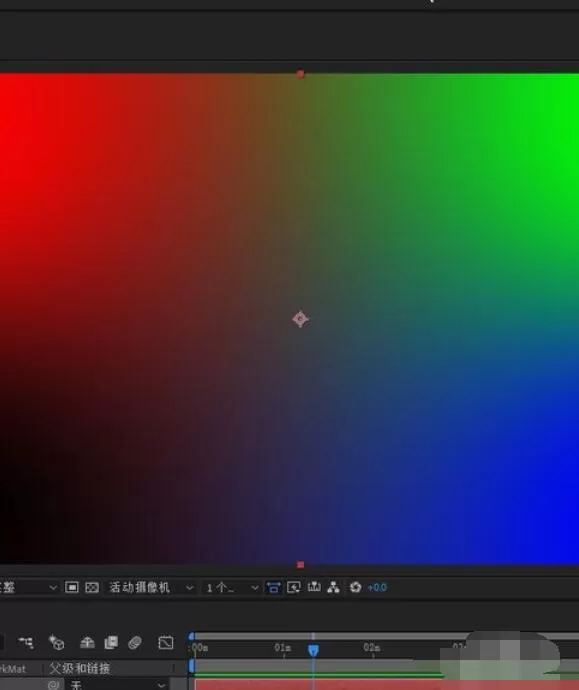This screenshot has height=690, width=579.
Task: Click the fast previews icon
Action: tap(293, 587)
